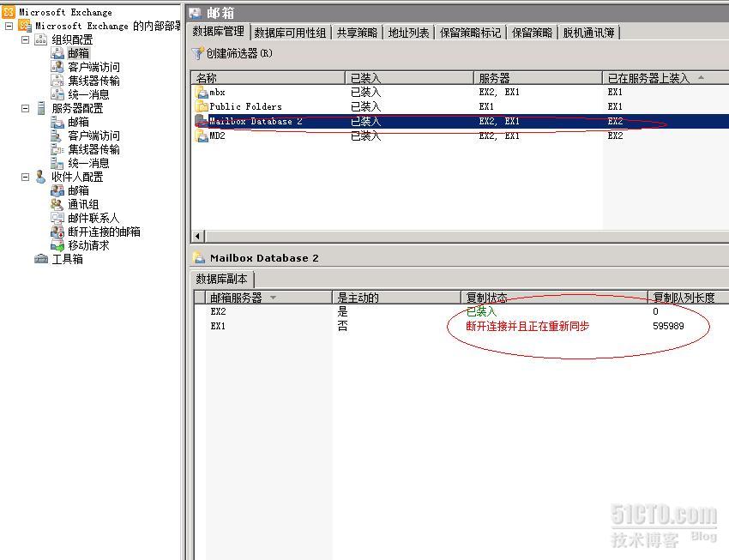The image size is (729, 560).
Task: Open the 脱机通讯簿 tab
Action: click(588, 33)
